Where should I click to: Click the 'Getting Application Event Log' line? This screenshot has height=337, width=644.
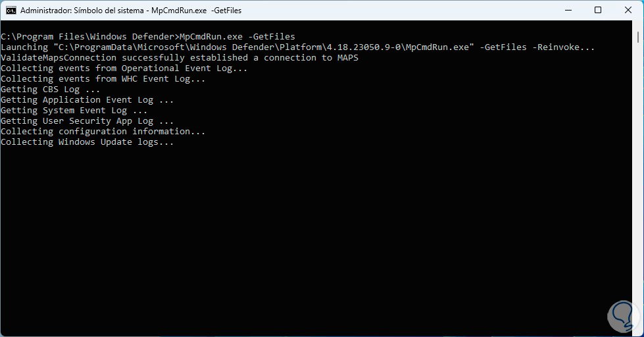click(x=87, y=100)
